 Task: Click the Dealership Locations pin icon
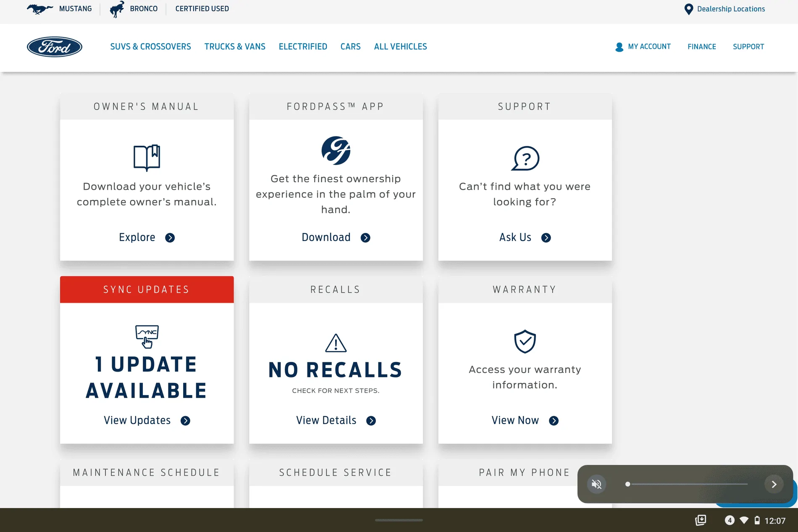(688, 9)
